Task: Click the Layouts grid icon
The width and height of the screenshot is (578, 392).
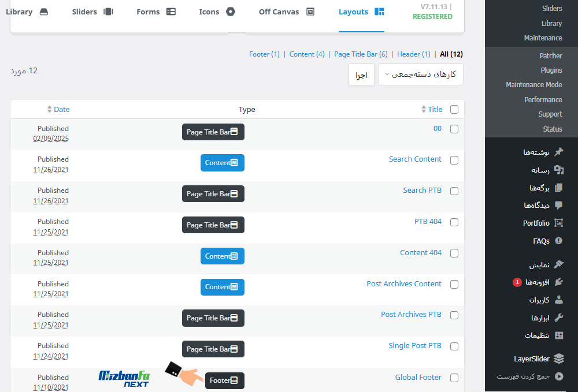Action: 379,12
